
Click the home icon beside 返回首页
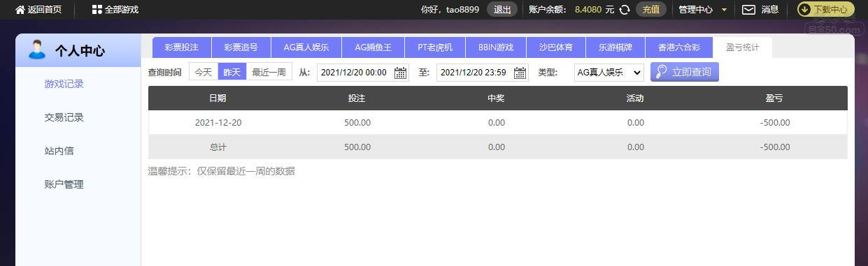coord(20,10)
